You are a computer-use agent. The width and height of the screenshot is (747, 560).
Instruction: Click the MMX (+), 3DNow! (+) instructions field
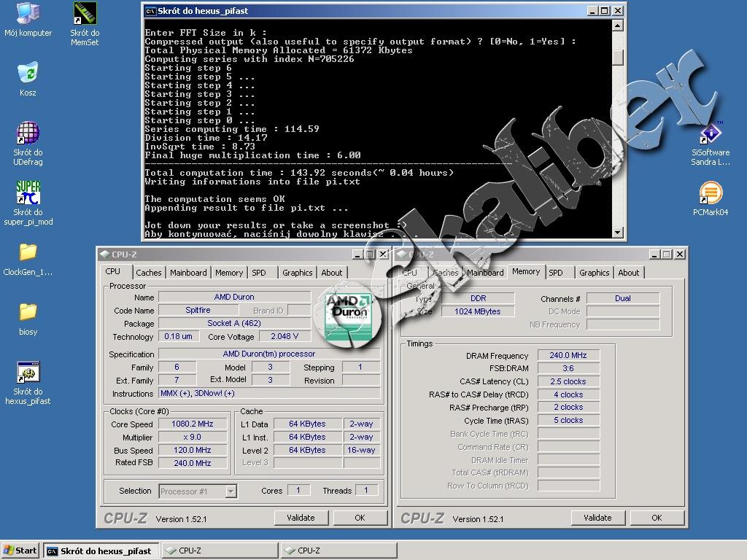(x=269, y=393)
